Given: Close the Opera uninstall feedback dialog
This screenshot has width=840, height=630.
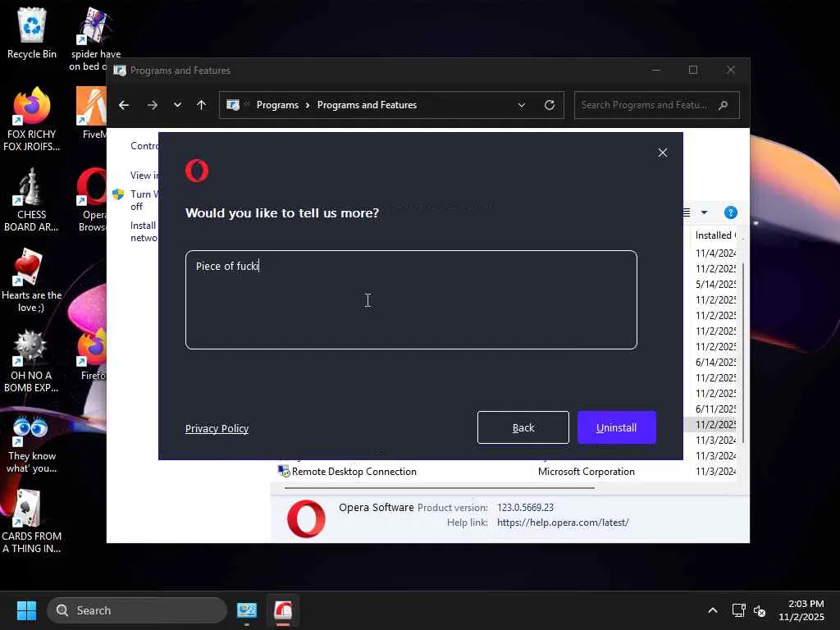Looking at the screenshot, I should point(663,153).
